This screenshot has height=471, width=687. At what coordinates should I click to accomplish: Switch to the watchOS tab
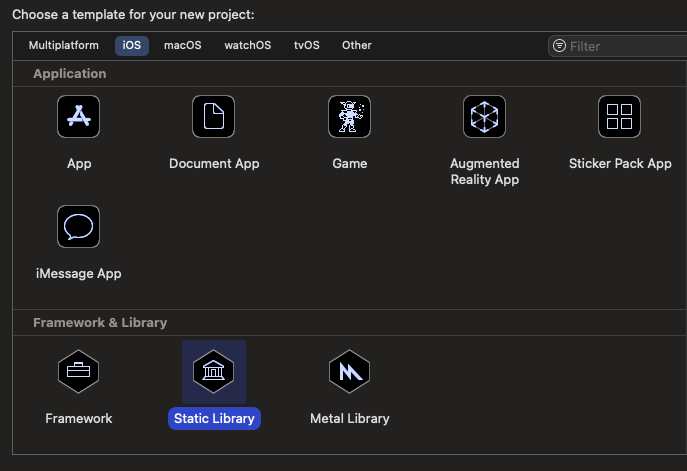[x=247, y=46]
